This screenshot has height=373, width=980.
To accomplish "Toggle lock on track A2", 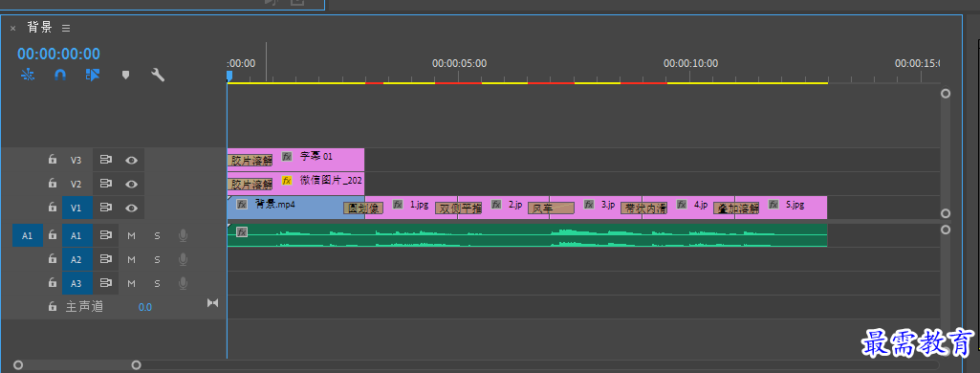I will click(x=54, y=258).
